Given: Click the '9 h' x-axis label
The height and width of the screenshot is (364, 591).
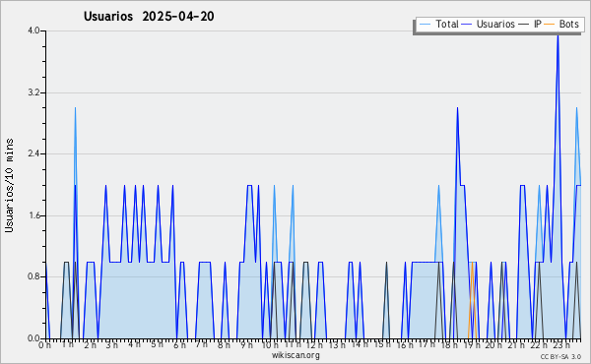Looking at the screenshot, I should click(246, 345).
